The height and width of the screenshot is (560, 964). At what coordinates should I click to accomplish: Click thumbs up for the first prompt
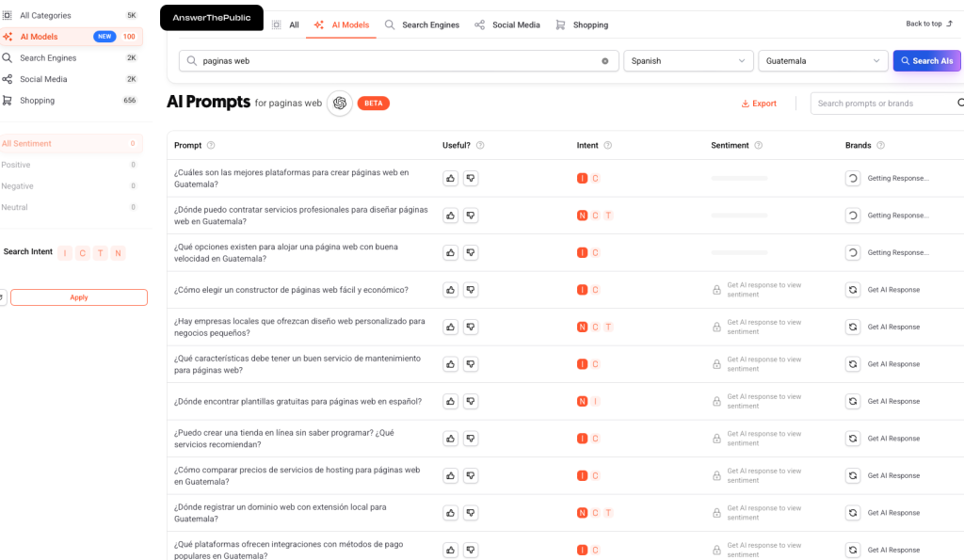tap(451, 178)
